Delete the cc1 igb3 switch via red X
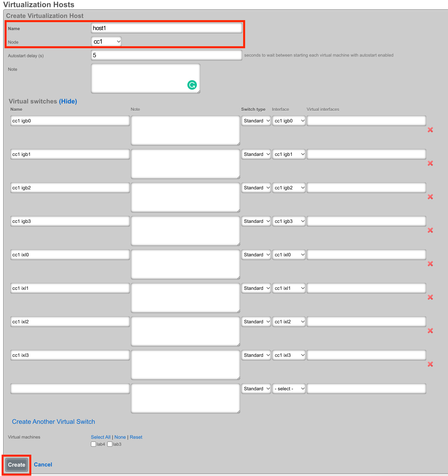Screen dimensions: 448x476 pos(430,230)
